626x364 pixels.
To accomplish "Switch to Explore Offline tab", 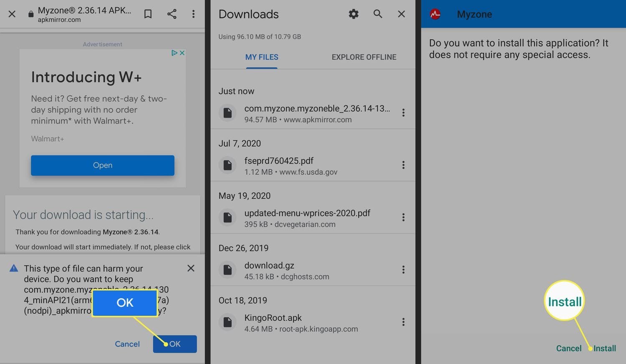I will coord(364,57).
